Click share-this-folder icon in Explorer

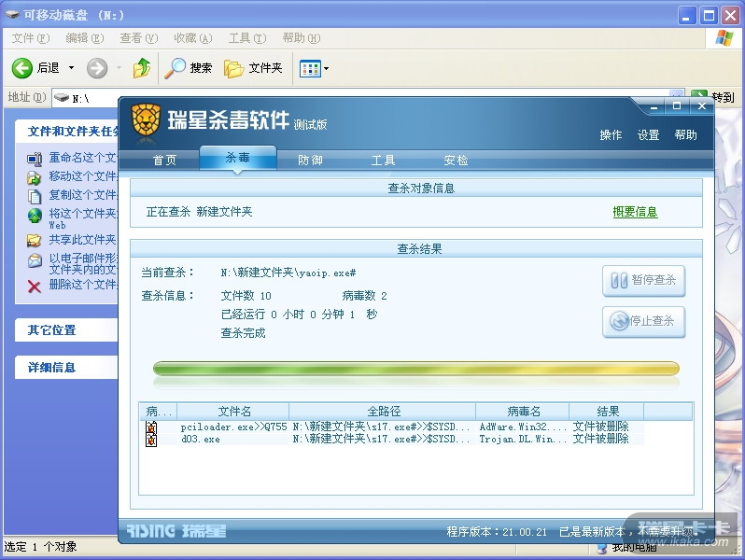tap(35, 241)
